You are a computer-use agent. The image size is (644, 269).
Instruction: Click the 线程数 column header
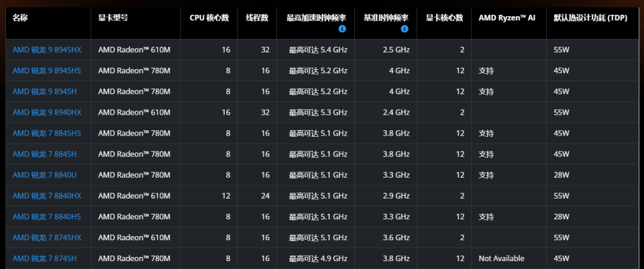click(x=256, y=18)
